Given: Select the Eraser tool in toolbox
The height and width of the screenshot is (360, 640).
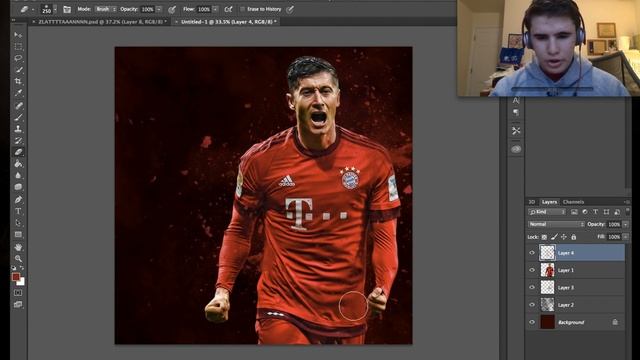Looking at the screenshot, I should pos(18,152).
